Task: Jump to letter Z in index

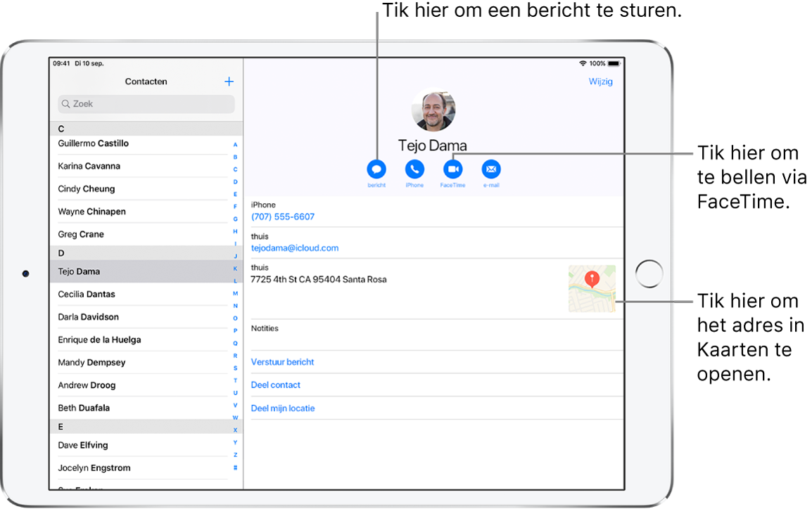Action: coord(235,455)
